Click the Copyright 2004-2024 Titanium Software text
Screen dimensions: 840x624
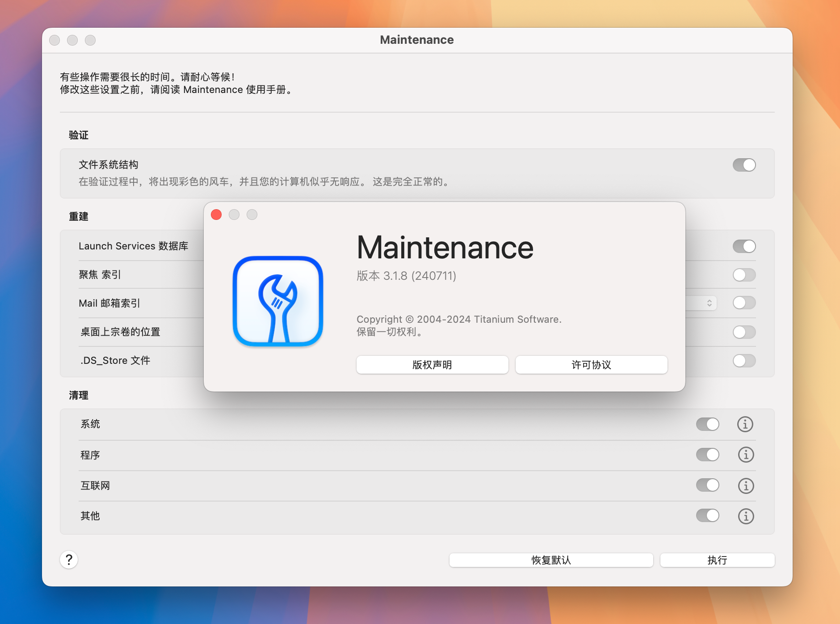(459, 319)
